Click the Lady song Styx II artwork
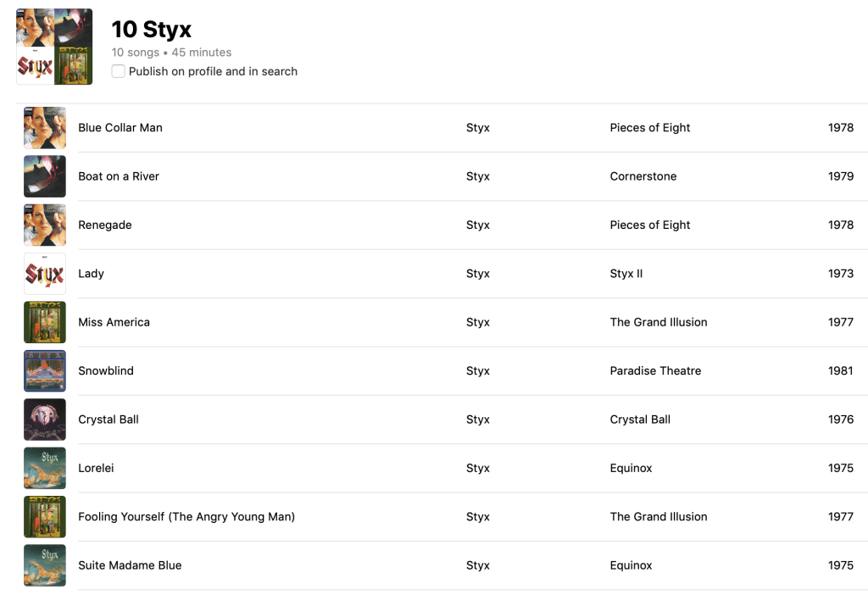 (x=45, y=274)
